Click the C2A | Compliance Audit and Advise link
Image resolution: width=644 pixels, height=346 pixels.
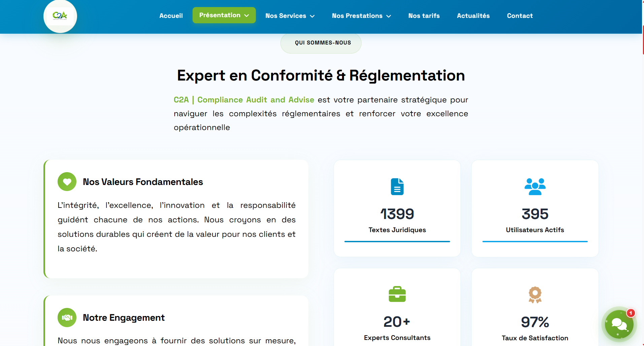coord(244,100)
